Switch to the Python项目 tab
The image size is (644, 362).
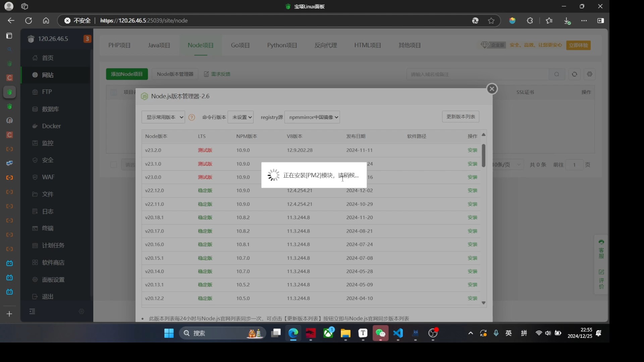[x=282, y=45]
